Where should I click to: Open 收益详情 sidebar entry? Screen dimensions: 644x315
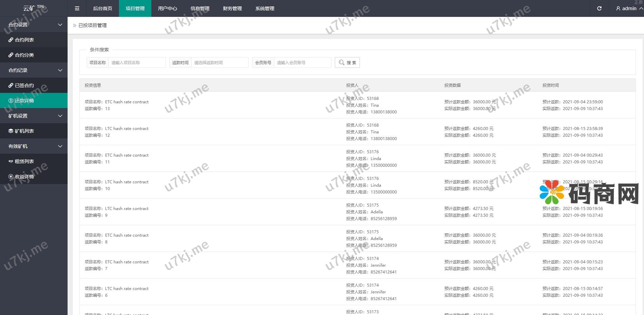point(24,177)
